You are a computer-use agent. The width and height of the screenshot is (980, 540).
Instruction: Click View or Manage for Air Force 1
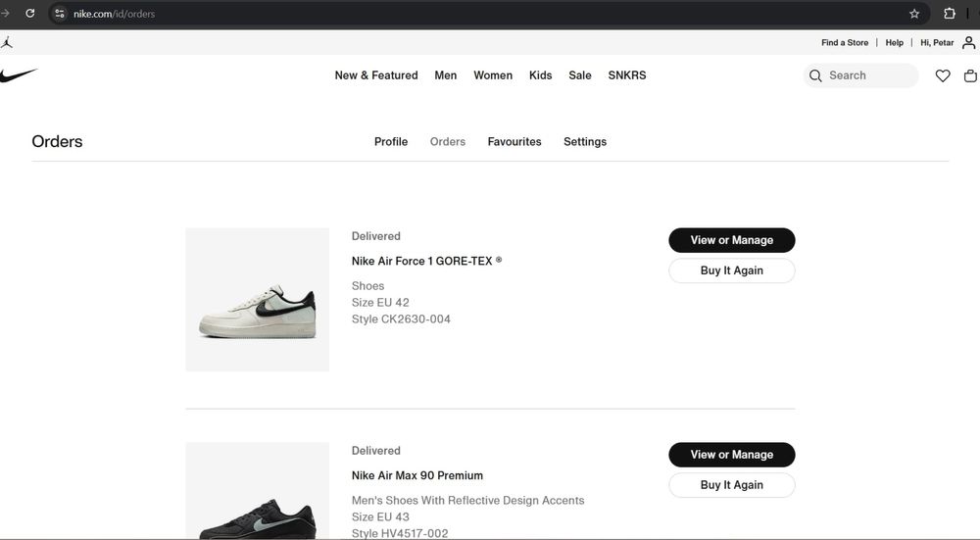pyautogui.click(x=732, y=240)
